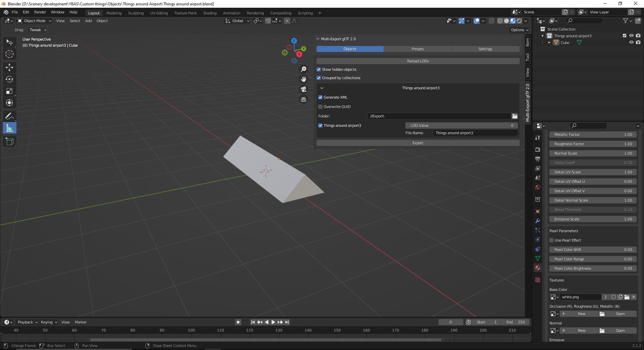
Task: Click the Reload LODs button
Action: point(418,61)
